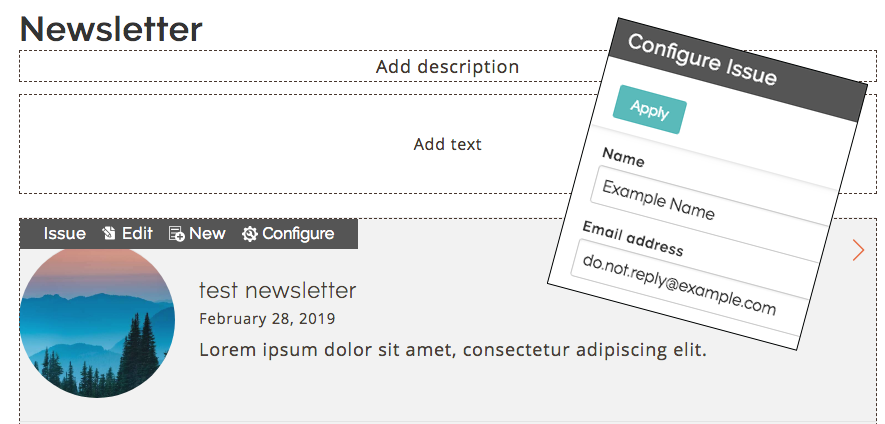Viewport: 885px width, 424px height.
Task: Click the Add text placeholder area
Action: click(448, 144)
